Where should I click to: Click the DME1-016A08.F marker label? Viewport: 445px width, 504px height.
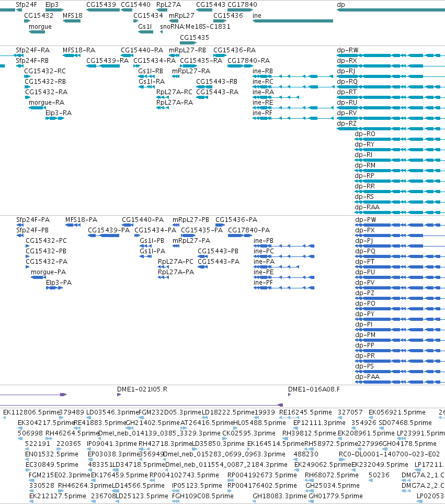click(314, 389)
